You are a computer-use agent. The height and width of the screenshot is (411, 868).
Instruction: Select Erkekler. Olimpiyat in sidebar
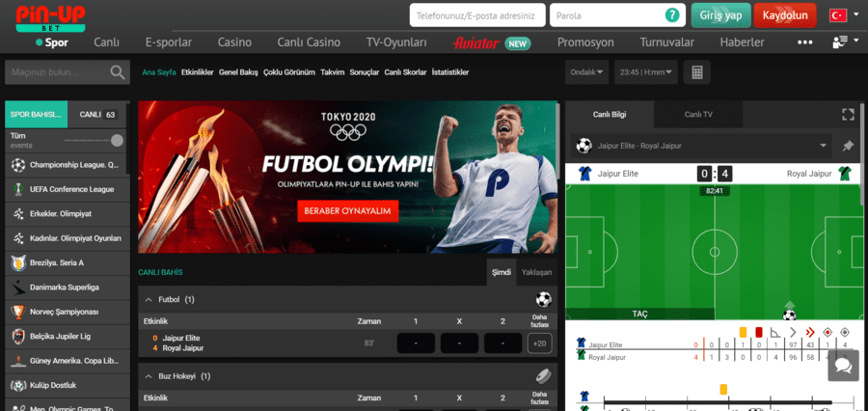tap(68, 214)
